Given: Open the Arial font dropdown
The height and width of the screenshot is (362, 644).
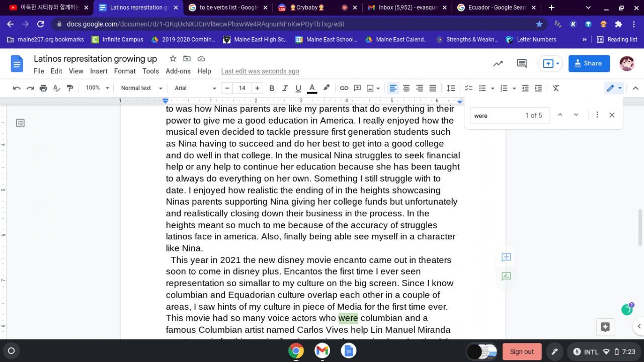Looking at the screenshot, I should 195,88.
